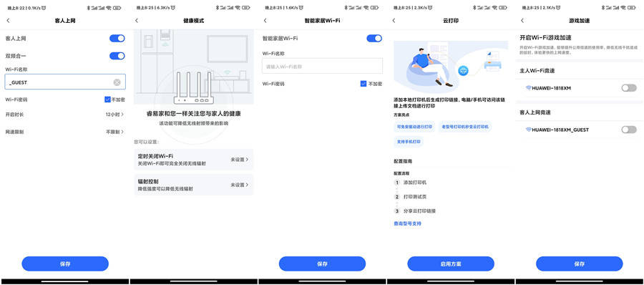The image size is (644, 285).
Task: Tap Wi-Fi status icon on 游戏加速 screen
Action: [x=623, y=7]
